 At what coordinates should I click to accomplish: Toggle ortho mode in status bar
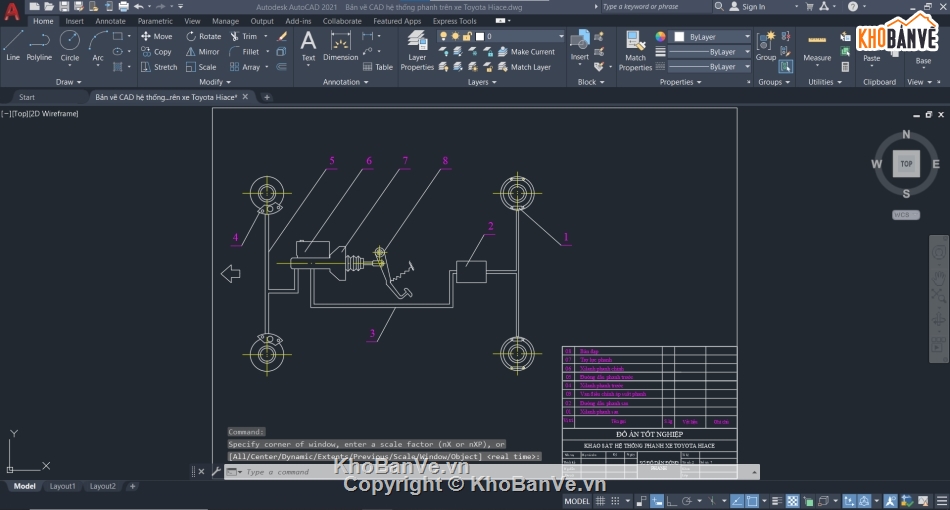click(x=671, y=501)
